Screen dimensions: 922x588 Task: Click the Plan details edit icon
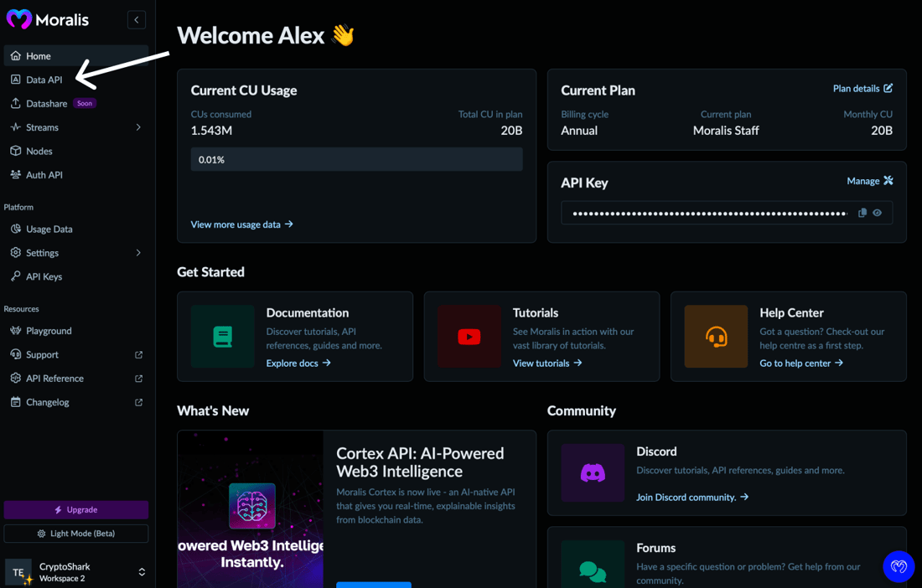[888, 88]
